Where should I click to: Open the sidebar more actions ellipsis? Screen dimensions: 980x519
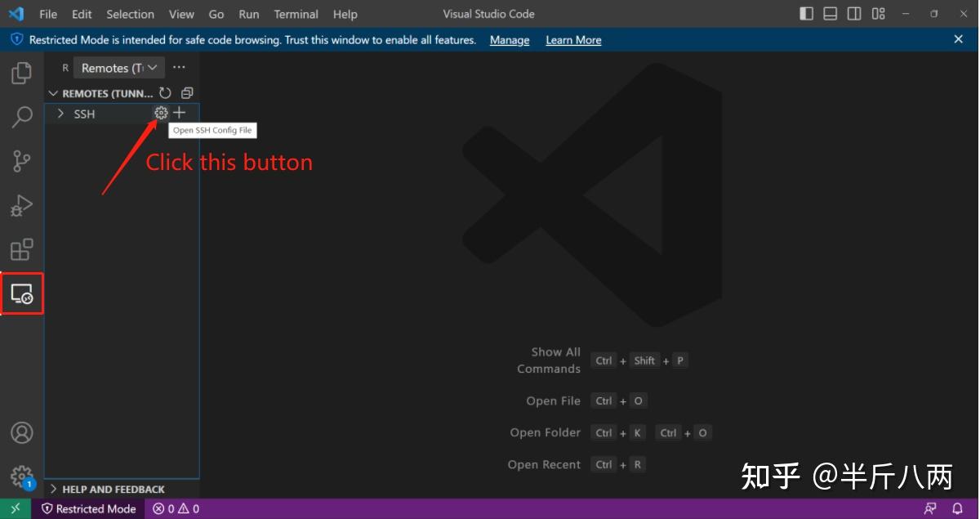coord(180,68)
